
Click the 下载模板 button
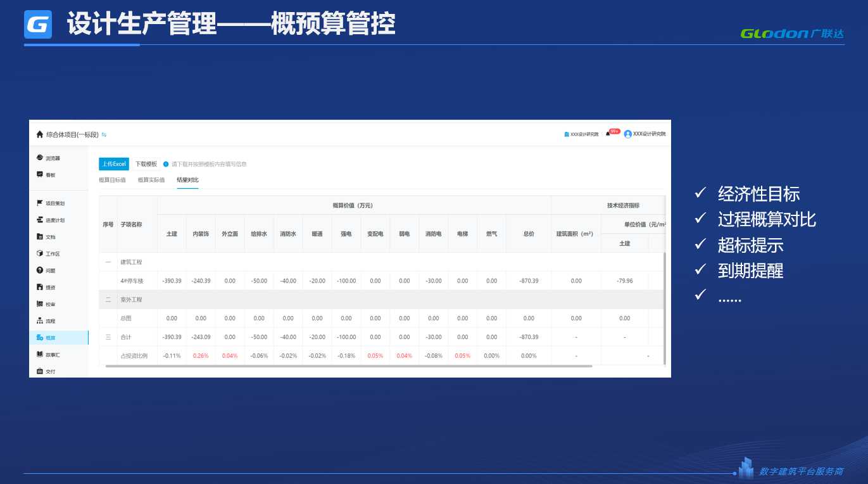[146, 164]
